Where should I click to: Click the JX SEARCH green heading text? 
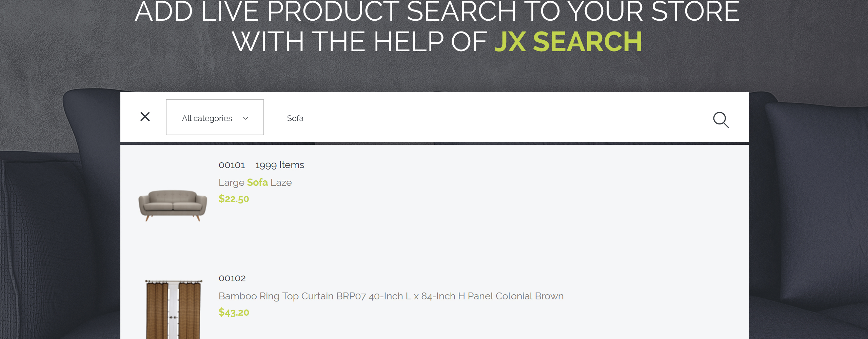[568, 42]
